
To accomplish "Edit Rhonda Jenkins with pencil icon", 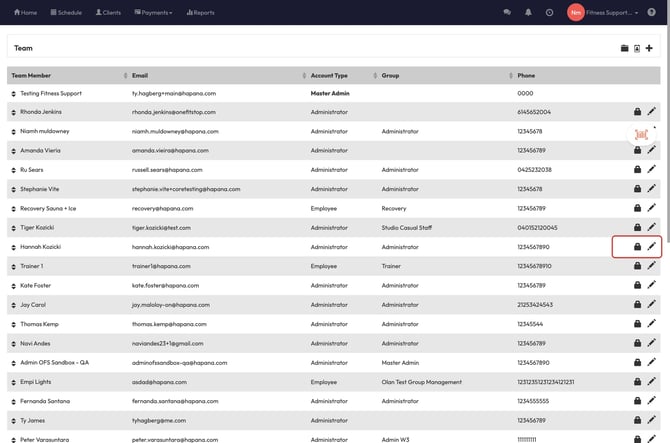I will pos(652,112).
